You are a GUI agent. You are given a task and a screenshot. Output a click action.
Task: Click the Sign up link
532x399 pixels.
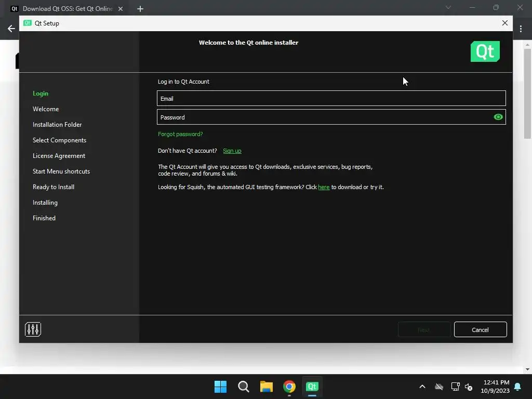click(232, 151)
